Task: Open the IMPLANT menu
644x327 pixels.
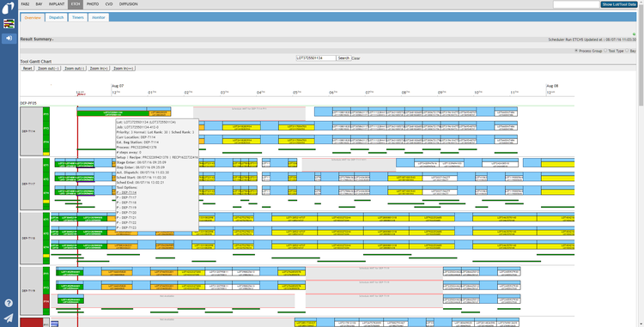Action: tap(57, 4)
